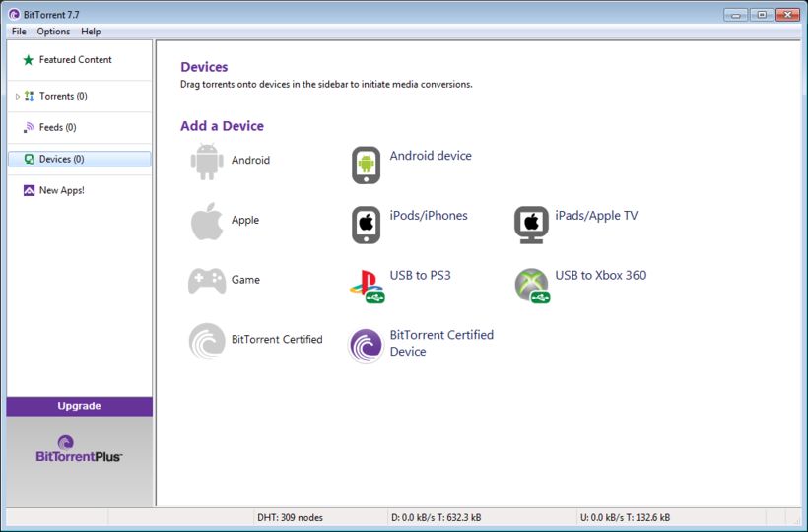
Task: Click the download speed status entry
Action: [436, 517]
